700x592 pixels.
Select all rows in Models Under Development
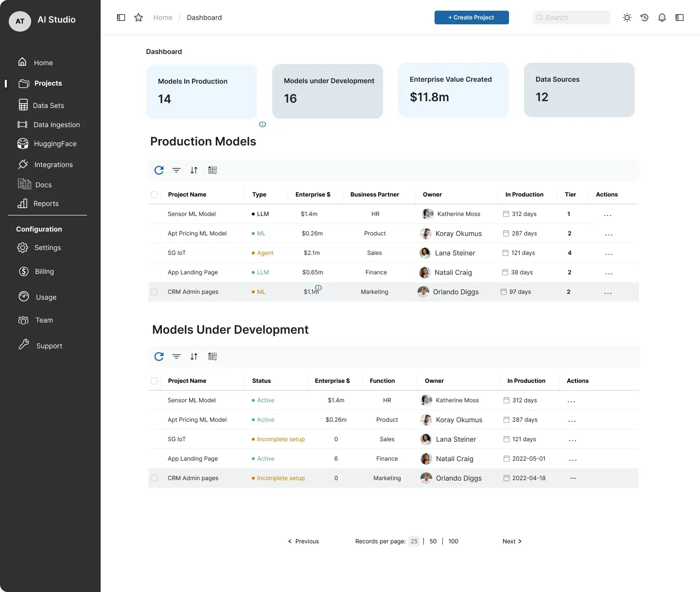tap(154, 381)
